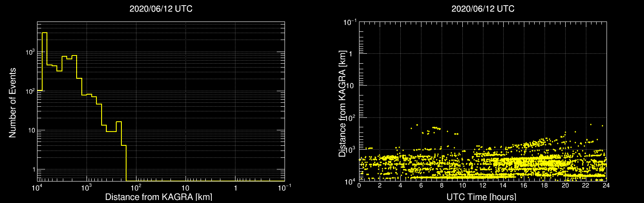Screen dimensions: 644x203
Task: Click histogram x-axis tick label 10^3
Action: pyautogui.click(x=87, y=187)
